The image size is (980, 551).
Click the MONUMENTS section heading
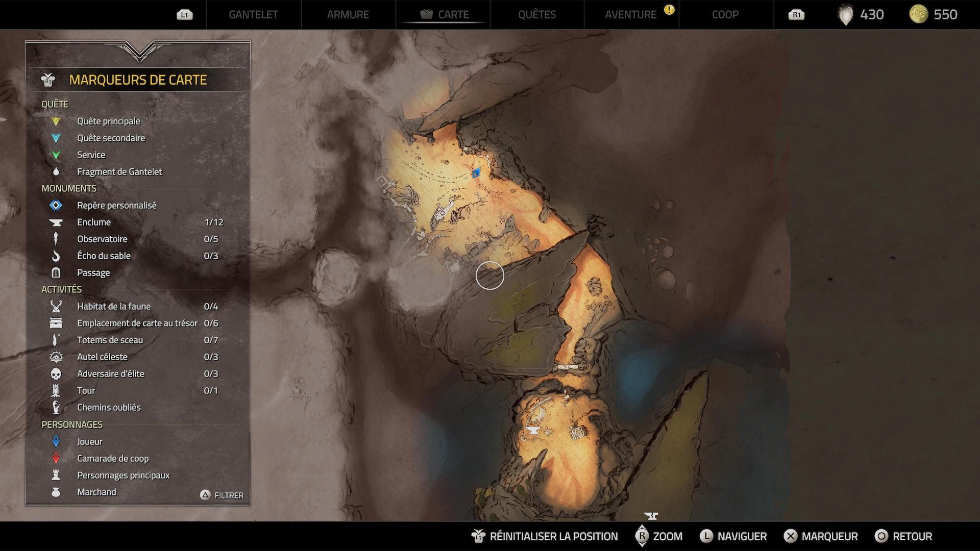[x=69, y=188]
